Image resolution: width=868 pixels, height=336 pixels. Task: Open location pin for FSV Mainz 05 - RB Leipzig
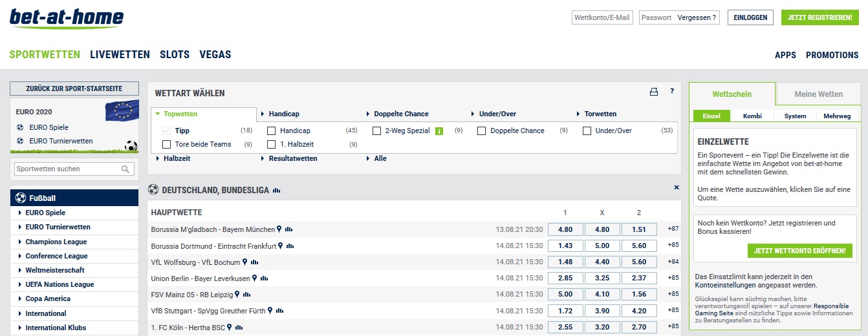(237, 295)
